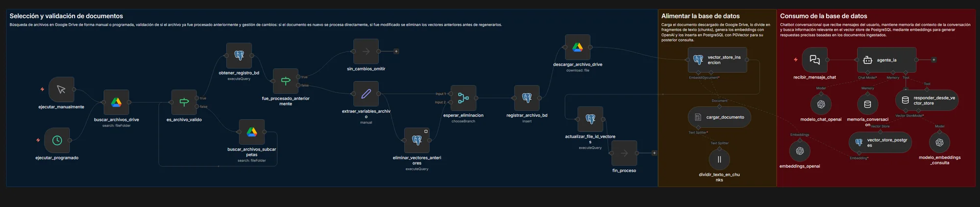Image resolution: width=980 pixels, height=207 pixels.
Task: Click the modelo_chat_openai model node
Action: coord(821,104)
